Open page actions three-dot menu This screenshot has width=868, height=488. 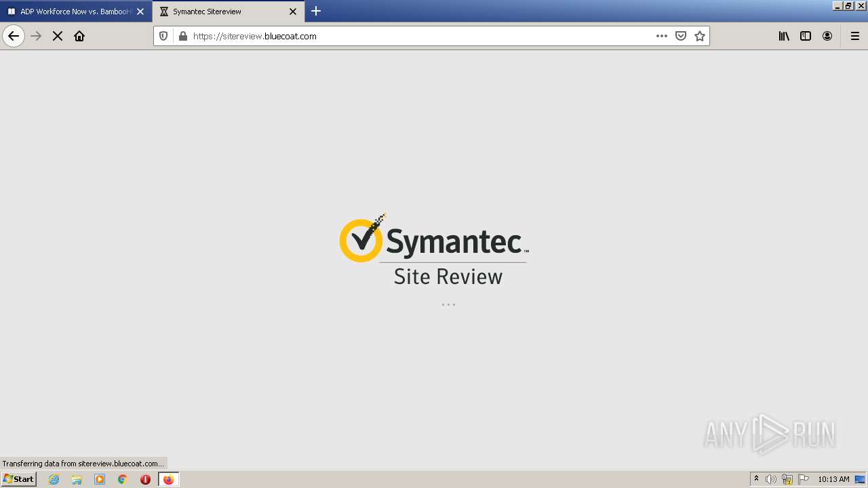tap(662, 36)
